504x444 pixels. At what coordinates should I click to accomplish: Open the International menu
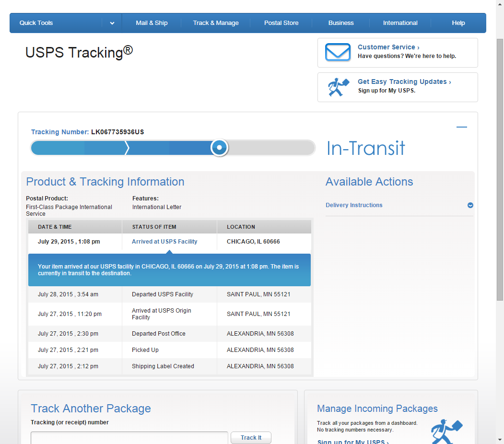point(400,23)
